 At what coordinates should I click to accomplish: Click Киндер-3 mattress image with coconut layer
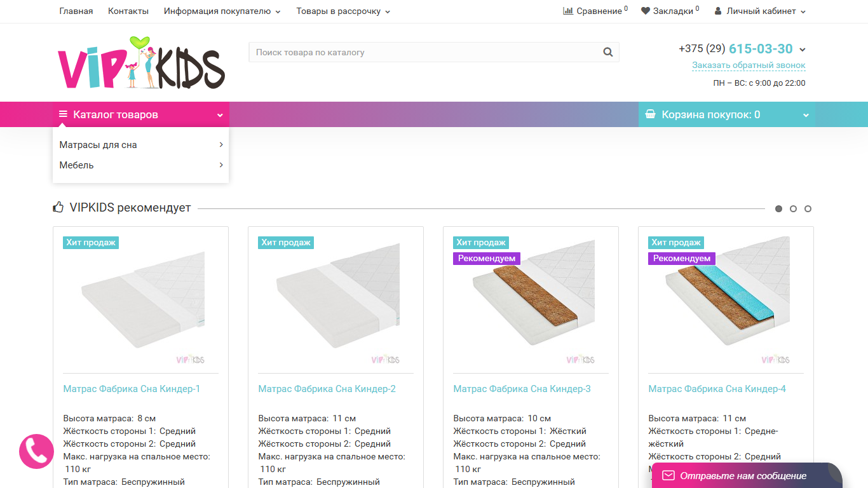coord(531,301)
